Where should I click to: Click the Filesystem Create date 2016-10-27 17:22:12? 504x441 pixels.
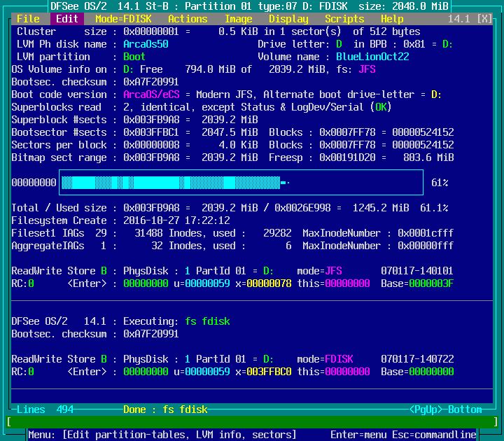pyautogui.click(x=177, y=220)
